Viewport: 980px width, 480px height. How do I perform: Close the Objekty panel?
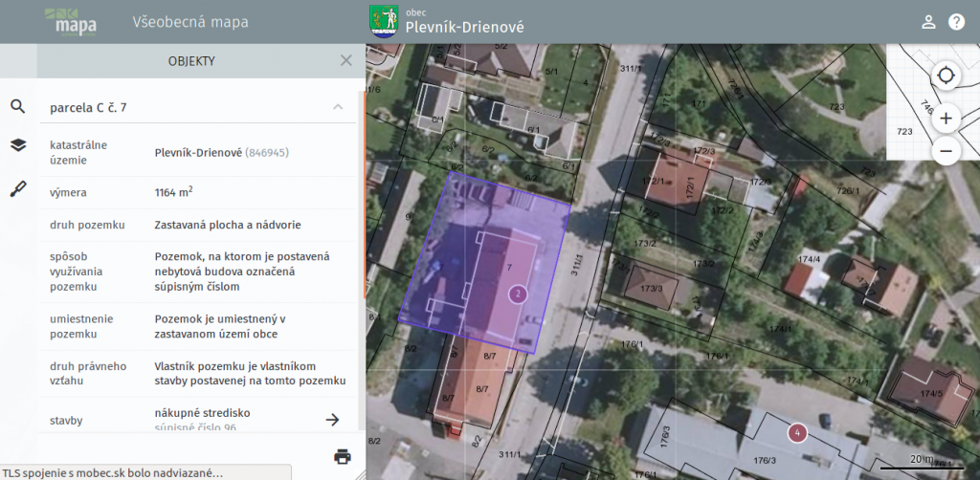click(346, 61)
